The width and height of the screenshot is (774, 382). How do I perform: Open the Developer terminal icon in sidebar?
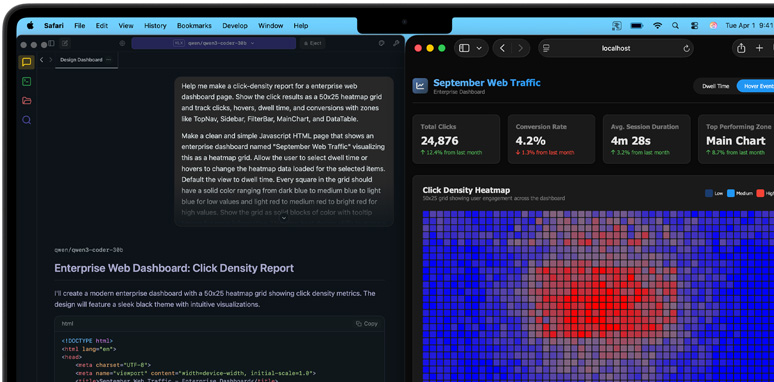(x=27, y=81)
